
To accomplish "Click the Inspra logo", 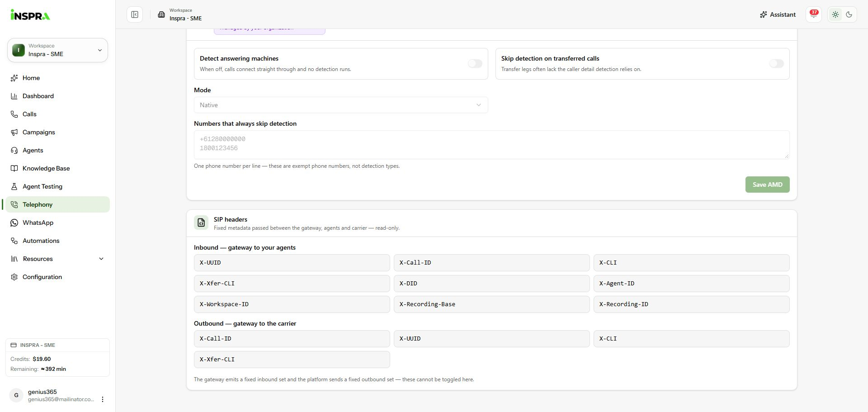I will (x=30, y=15).
